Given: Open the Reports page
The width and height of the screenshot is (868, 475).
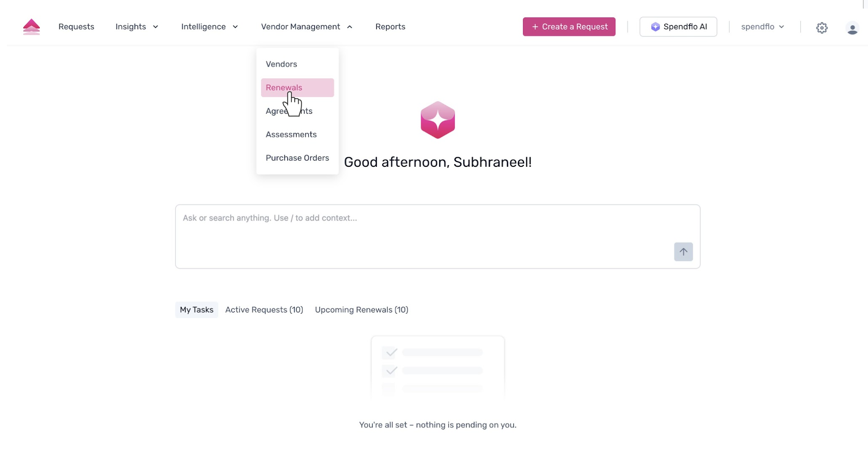Looking at the screenshot, I should (390, 27).
